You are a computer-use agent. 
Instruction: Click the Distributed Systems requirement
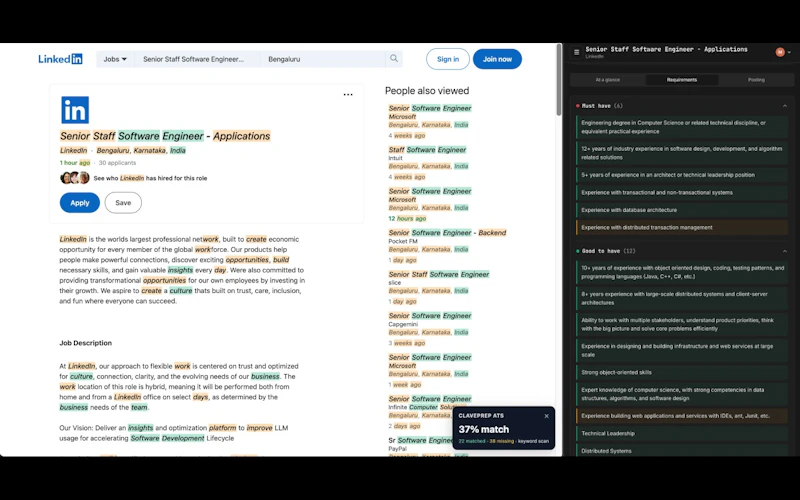682,451
